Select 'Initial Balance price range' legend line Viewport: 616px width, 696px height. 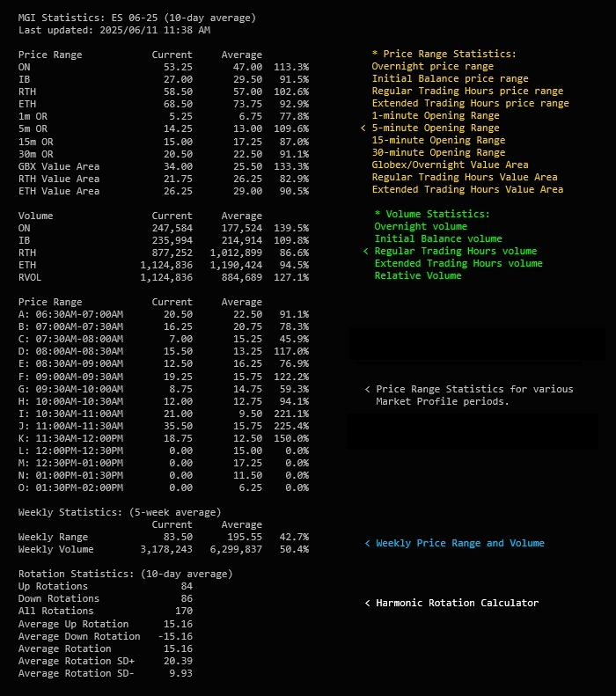point(450,78)
